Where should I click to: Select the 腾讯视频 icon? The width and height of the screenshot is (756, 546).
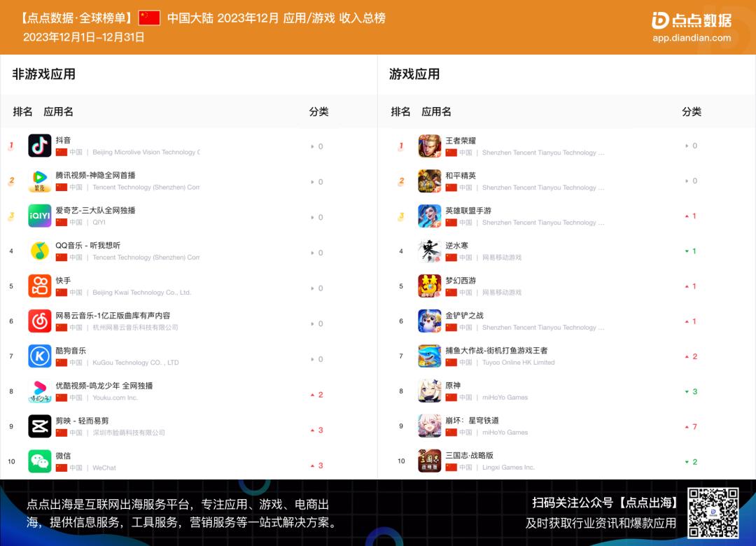pos(40,181)
